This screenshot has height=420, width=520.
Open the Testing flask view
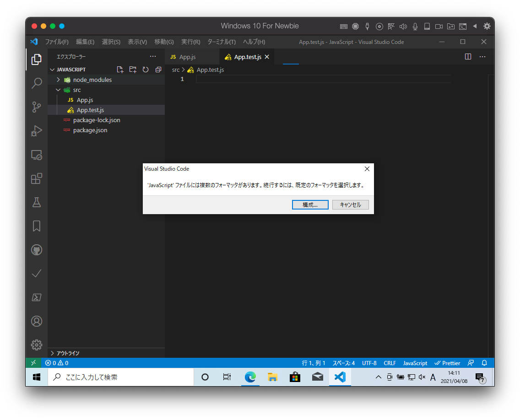(x=37, y=202)
